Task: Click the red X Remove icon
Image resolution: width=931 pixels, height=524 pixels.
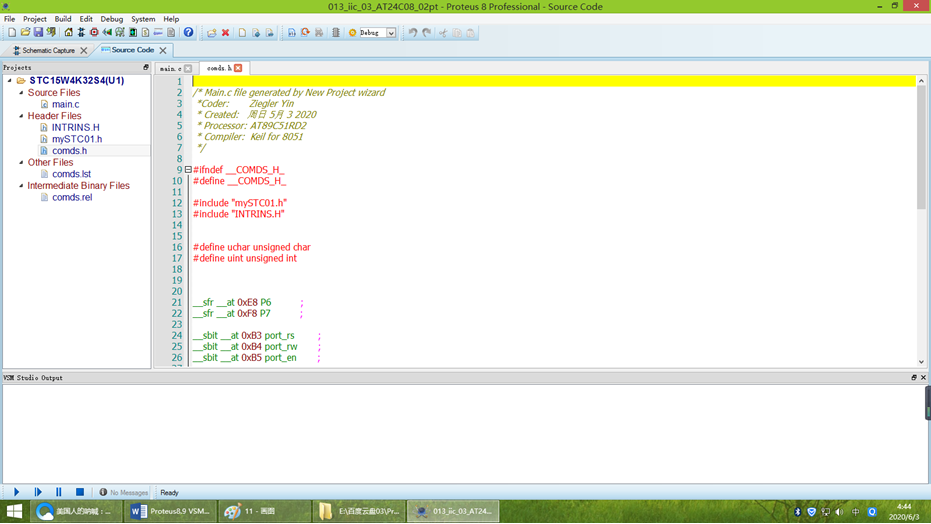Action: (x=225, y=33)
